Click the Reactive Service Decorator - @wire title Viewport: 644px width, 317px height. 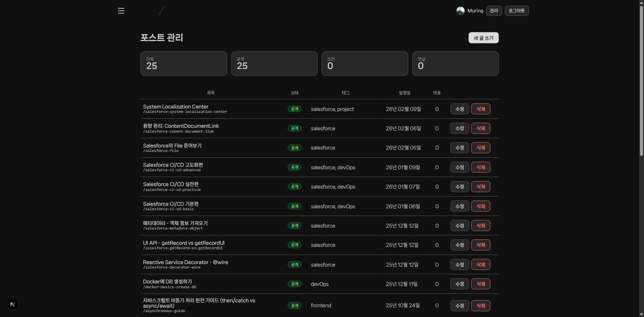click(x=185, y=262)
